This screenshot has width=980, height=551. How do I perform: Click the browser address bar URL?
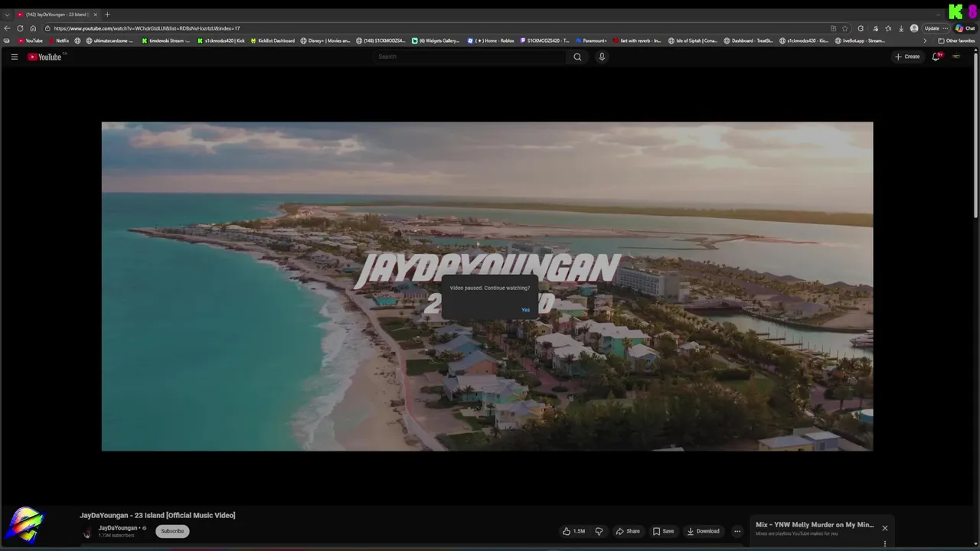146,28
